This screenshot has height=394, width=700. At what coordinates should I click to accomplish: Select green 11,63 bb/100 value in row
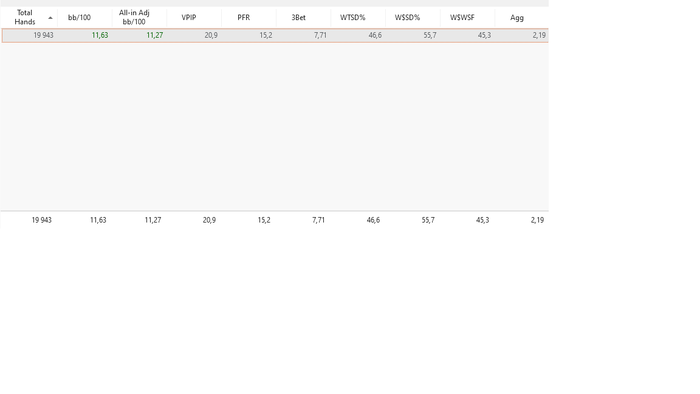pos(100,35)
